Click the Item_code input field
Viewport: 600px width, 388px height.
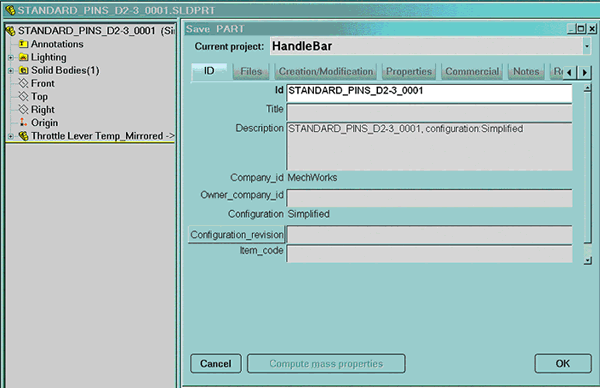[x=429, y=254]
